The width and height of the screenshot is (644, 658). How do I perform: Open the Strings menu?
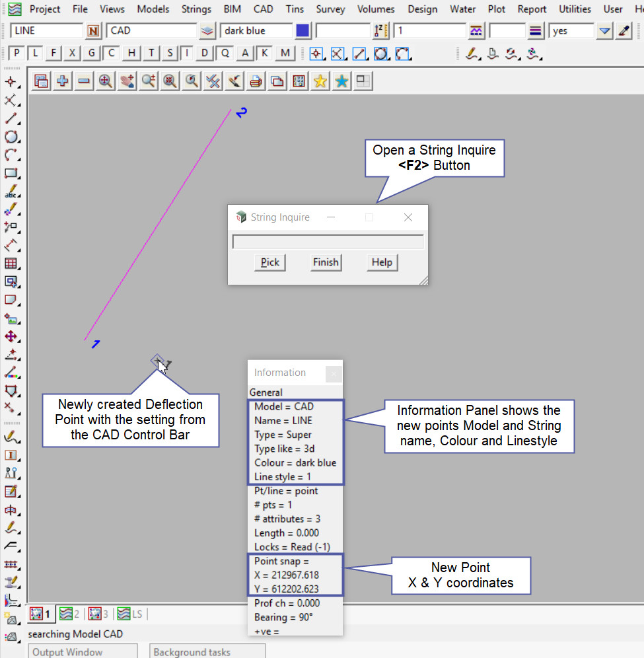tap(196, 9)
